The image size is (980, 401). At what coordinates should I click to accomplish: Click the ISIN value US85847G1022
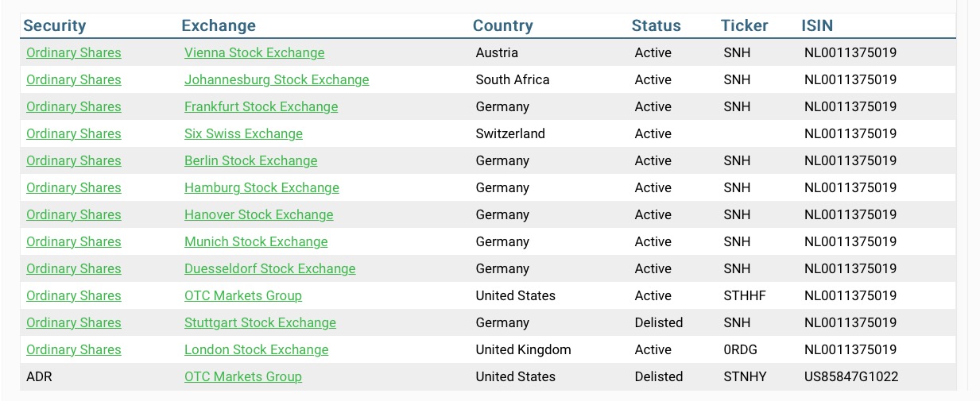tap(850, 377)
